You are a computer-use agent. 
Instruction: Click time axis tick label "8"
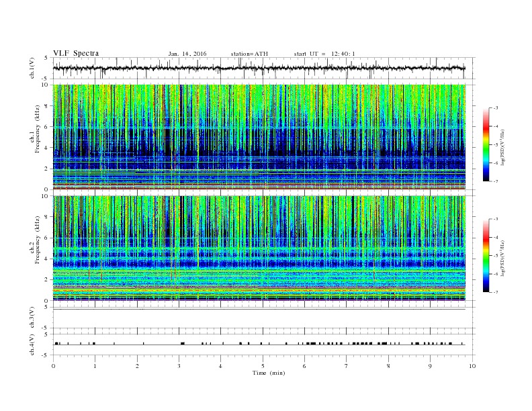388,366
